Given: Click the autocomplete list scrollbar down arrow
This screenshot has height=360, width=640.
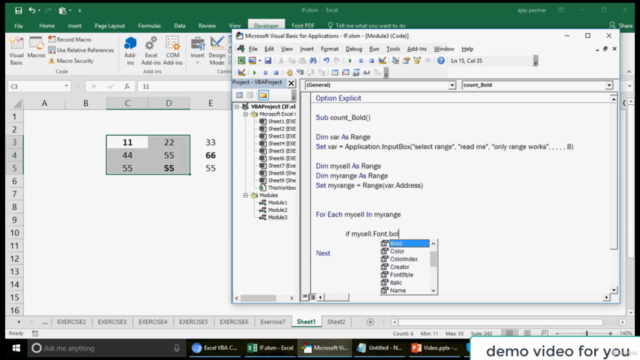Looking at the screenshot, I should point(433,291).
